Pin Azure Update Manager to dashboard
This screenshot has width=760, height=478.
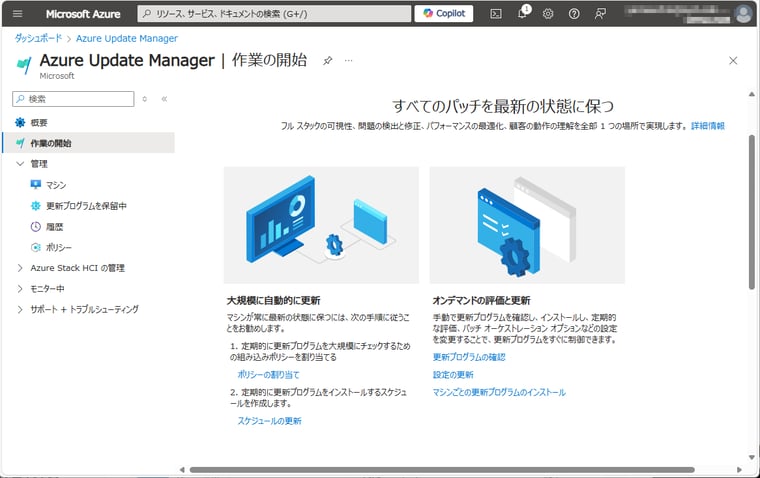(x=328, y=61)
